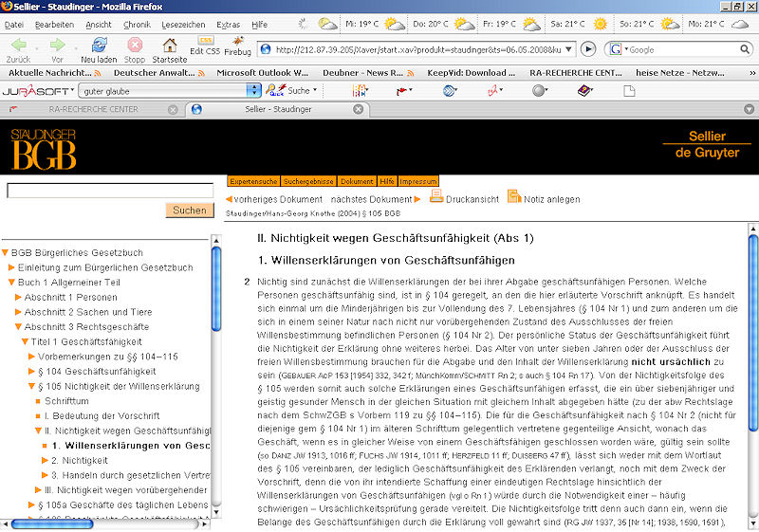Switch to the Suchergebnisse tab
Screen dimensions: 759x532
[309, 180]
